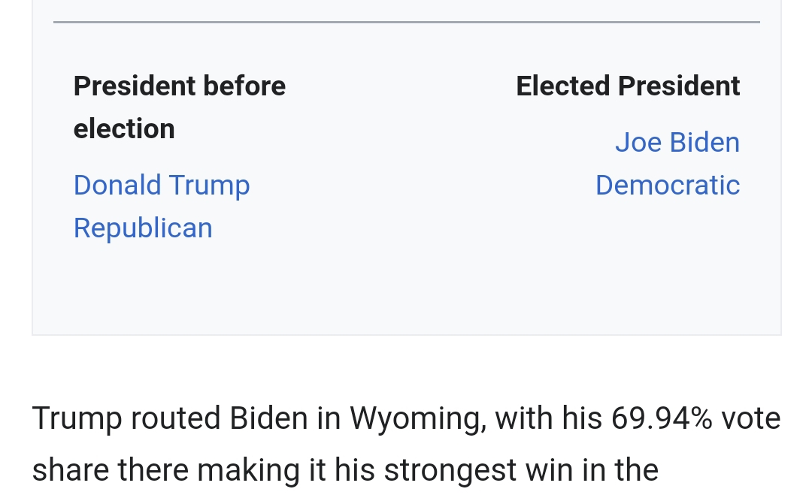Open the Democratic party link

(667, 186)
